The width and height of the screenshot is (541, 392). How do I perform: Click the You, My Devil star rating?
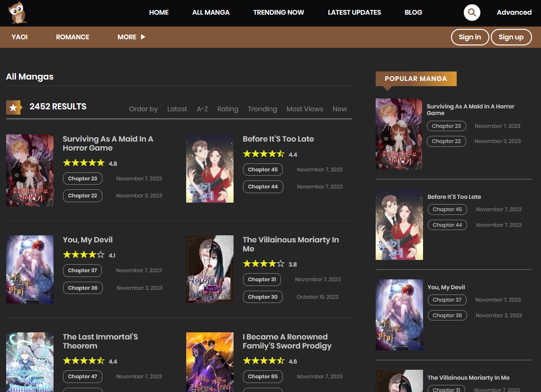coord(83,255)
